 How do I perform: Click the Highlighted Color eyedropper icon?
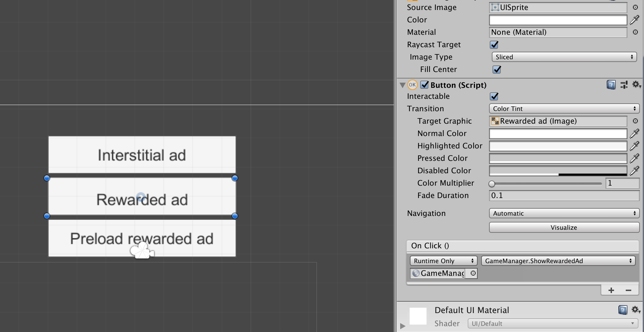pyautogui.click(x=634, y=146)
